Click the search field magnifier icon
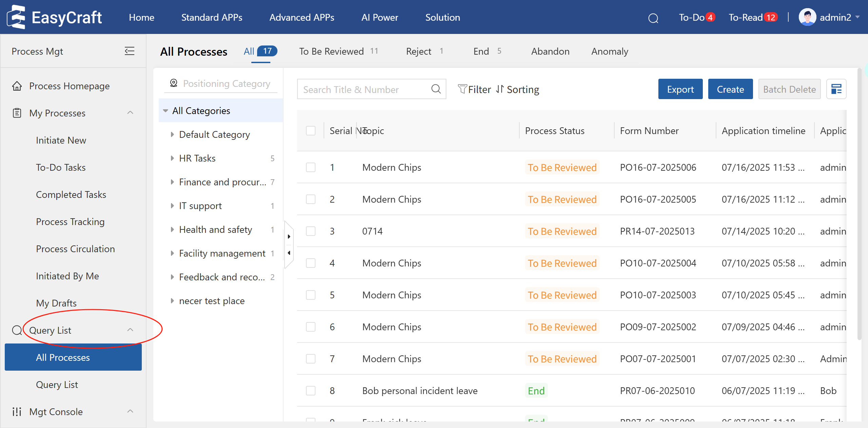Viewport: 868px width, 428px height. (436, 89)
